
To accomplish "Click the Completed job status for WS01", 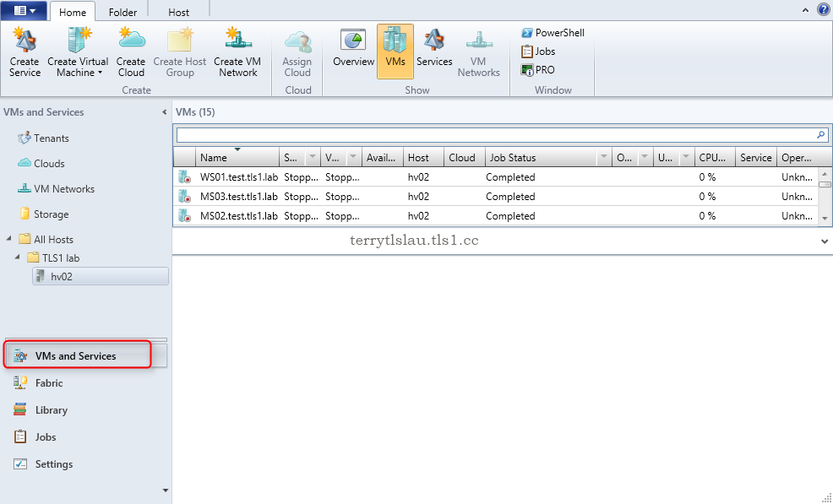I will point(510,176).
